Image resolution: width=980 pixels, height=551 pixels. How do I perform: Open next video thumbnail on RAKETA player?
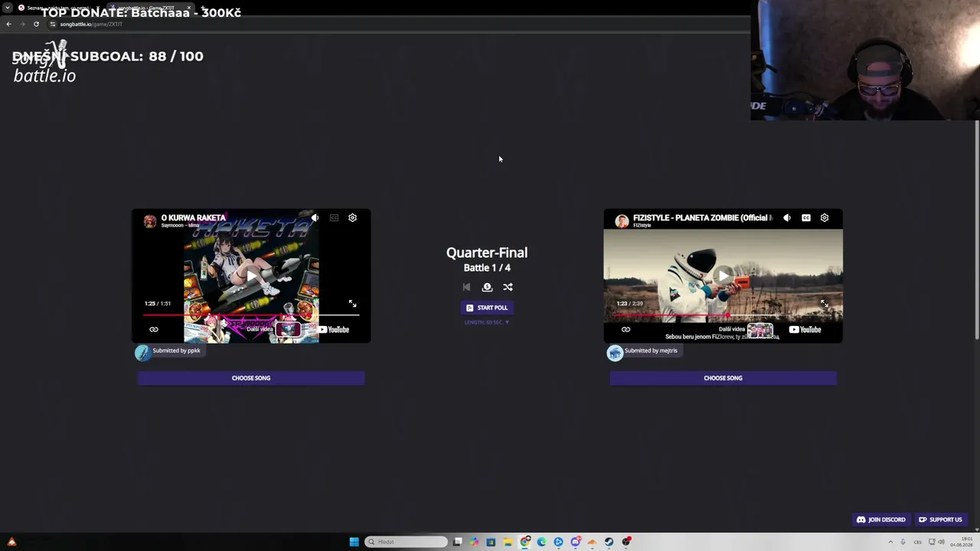tap(288, 330)
